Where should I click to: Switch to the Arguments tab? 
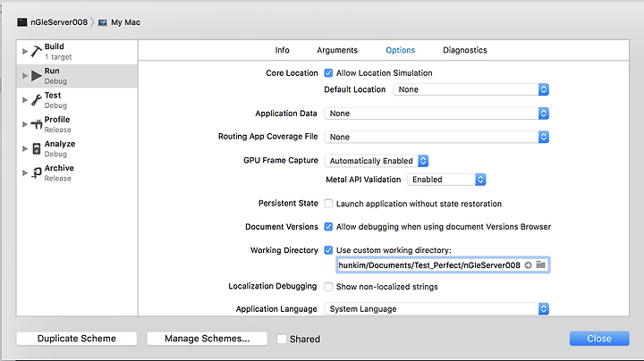point(337,50)
